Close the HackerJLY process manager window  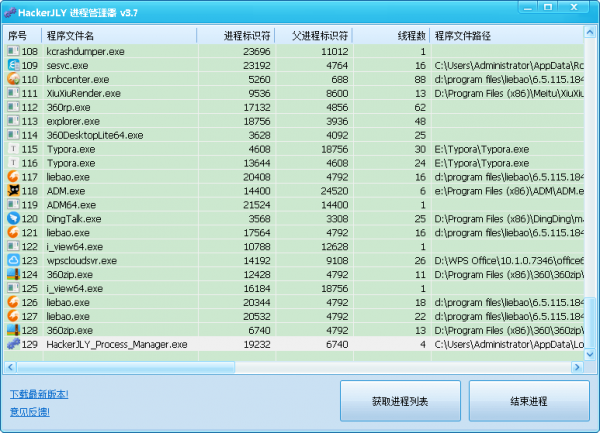coord(574,7)
